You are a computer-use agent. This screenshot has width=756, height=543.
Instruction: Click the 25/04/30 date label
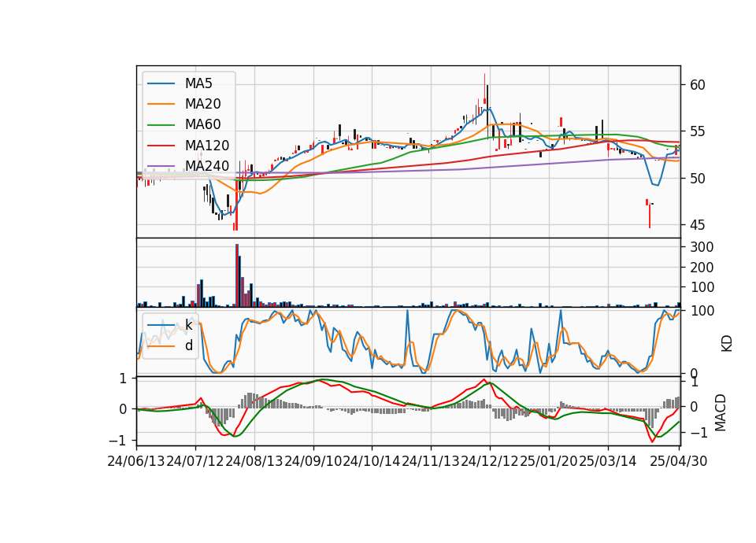679,461
